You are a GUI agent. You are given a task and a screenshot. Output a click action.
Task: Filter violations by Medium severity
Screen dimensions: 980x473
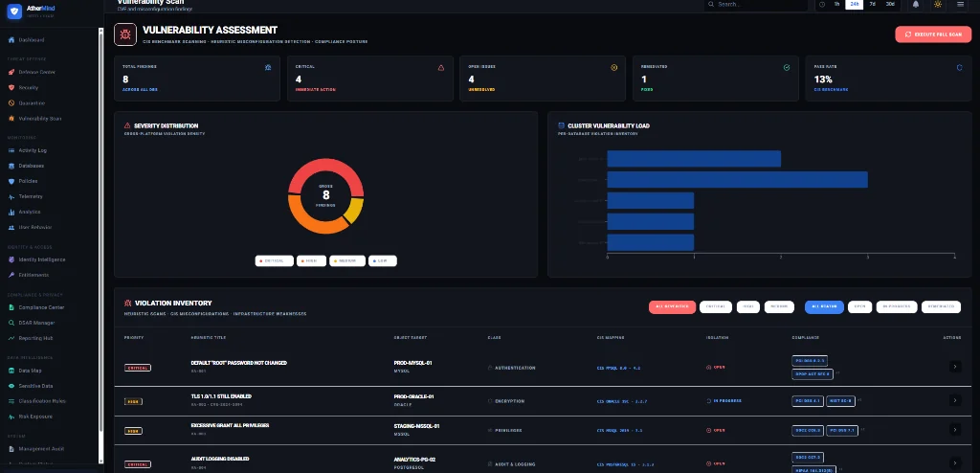click(779, 307)
